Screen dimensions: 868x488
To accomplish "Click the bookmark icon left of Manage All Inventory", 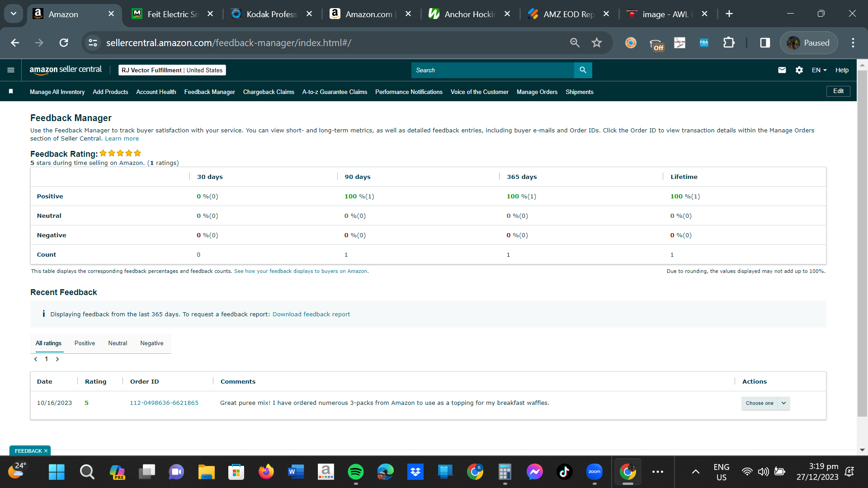I will click(x=11, y=92).
